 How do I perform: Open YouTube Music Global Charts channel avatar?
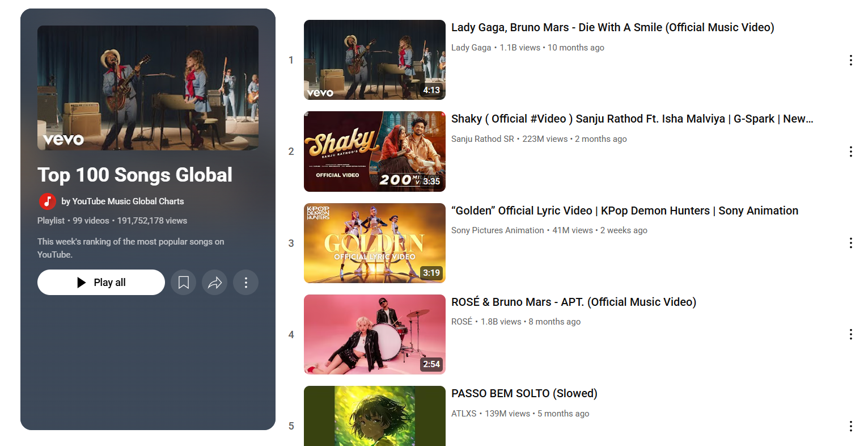47,201
